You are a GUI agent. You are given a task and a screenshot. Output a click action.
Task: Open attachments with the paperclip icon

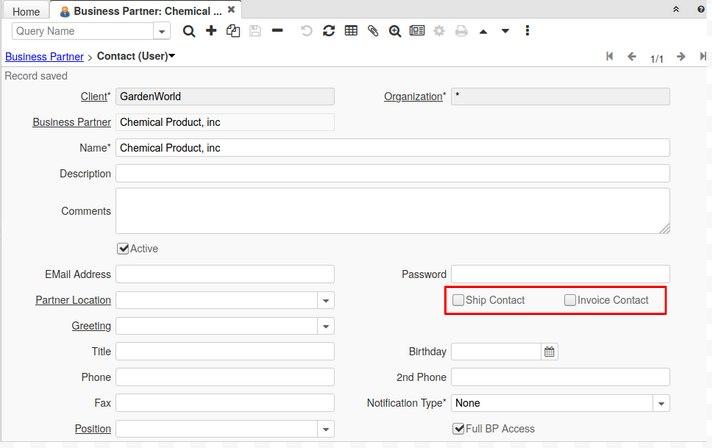pos(373,31)
